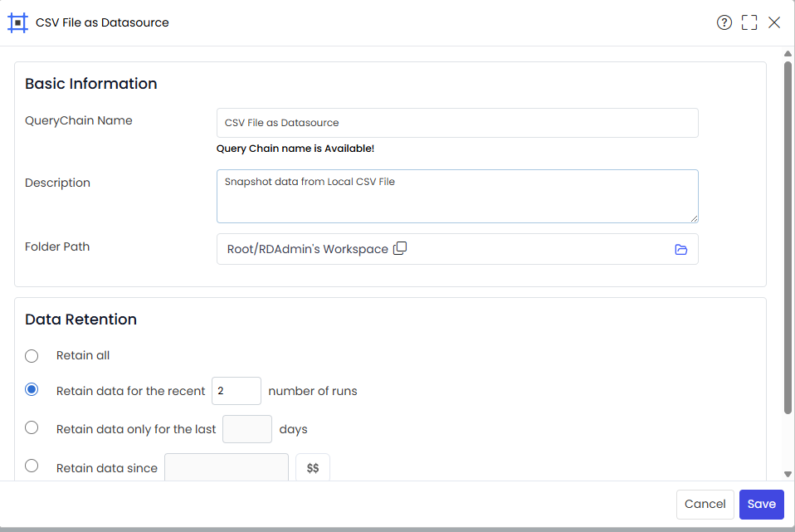The image size is (795, 532).
Task: Click the QueryChain Name input field
Action: [457, 123]
